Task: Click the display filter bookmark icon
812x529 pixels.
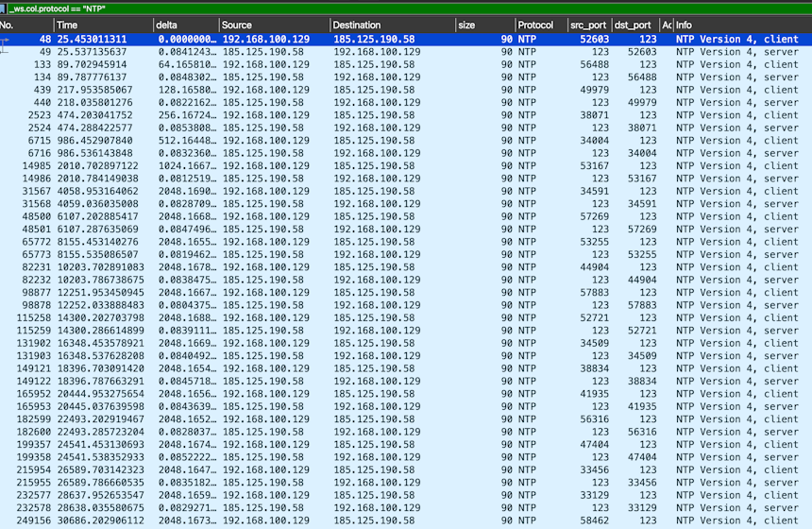Action: (3, 9)
